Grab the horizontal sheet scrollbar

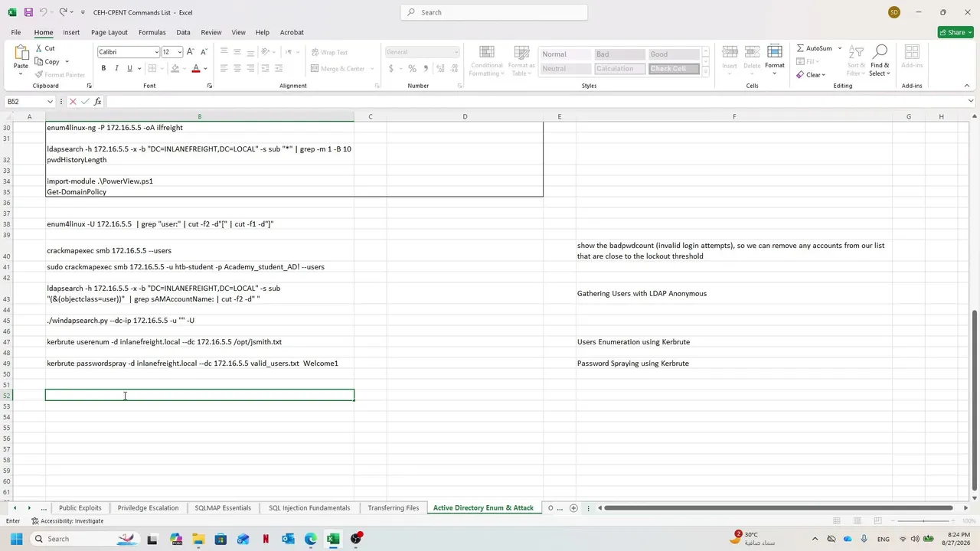point(779,508)
